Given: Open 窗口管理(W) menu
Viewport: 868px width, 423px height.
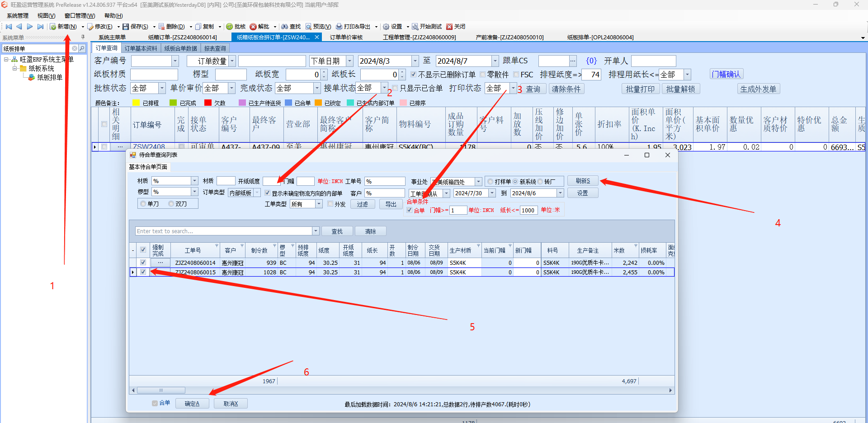Looking at the screenshot, I should coord(80,15).
